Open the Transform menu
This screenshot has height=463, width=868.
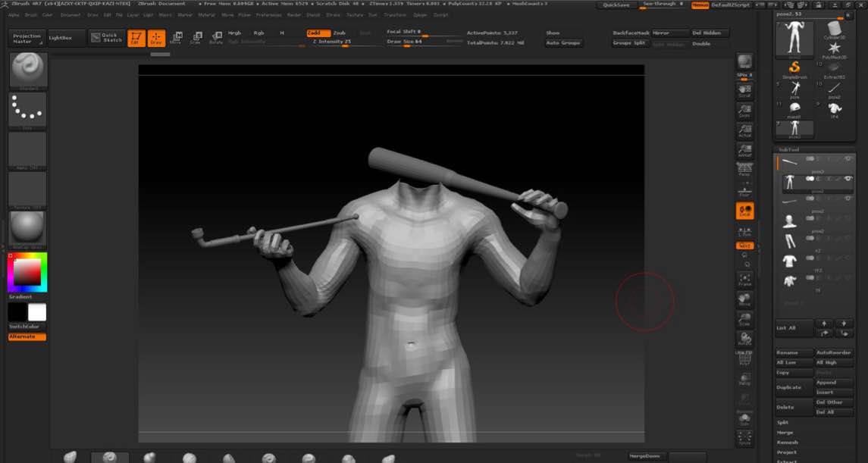point(395,15)
